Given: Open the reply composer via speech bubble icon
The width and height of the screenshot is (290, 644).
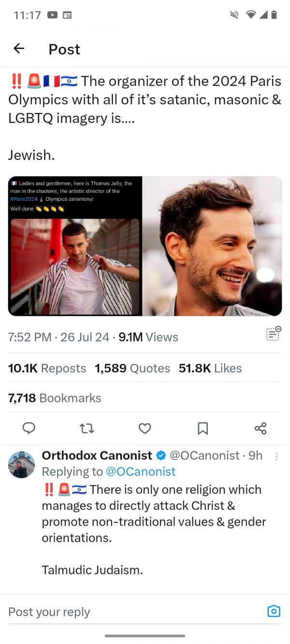Looking at the screenshot, I should 29,428.
